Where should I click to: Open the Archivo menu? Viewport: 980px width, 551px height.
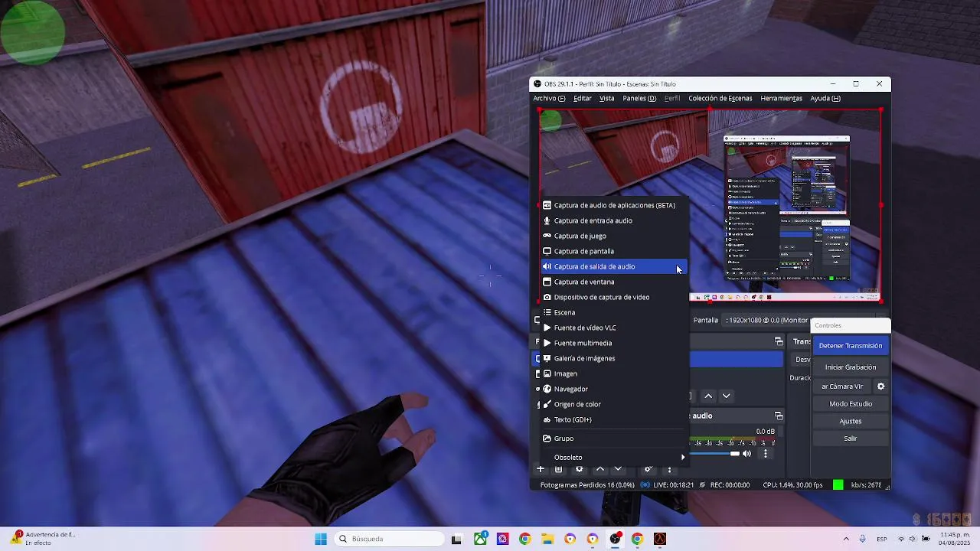tap(549, 98)
